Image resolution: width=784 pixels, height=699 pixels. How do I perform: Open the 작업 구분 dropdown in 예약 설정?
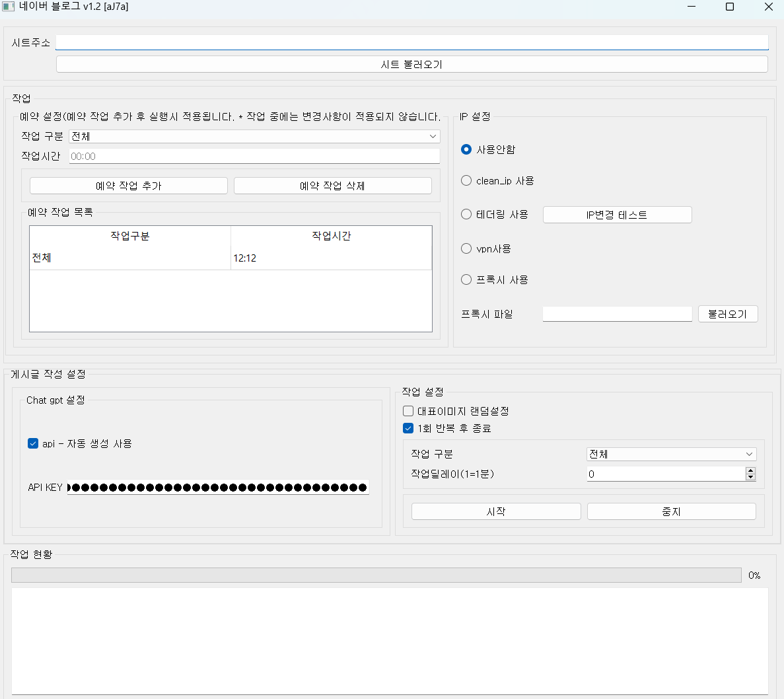click(x=254, y=137)
